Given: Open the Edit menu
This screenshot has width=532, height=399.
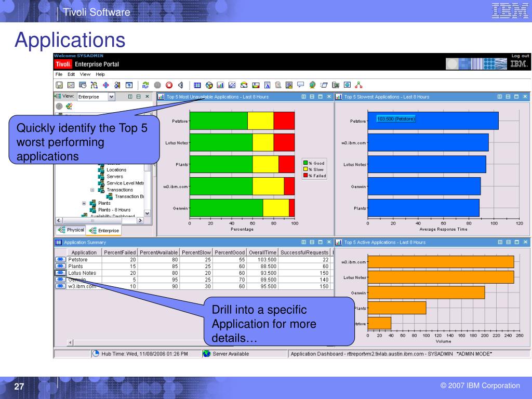Looking at the screenshot, I should (x=71, y=74).
